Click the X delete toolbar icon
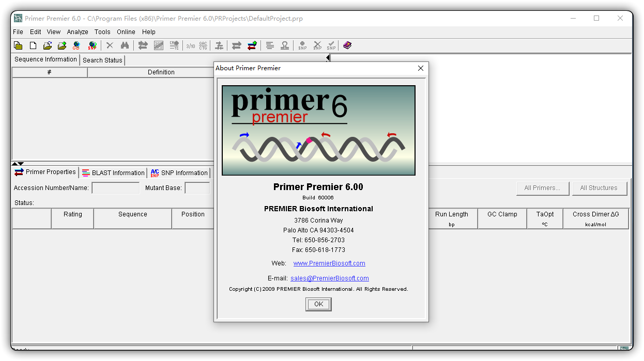 [110, 45]
